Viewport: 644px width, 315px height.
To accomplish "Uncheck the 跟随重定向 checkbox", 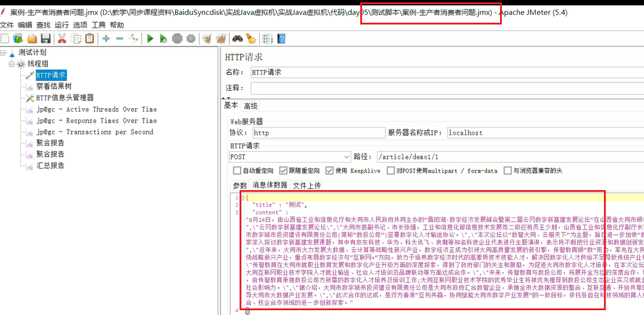I will [283, 170].
